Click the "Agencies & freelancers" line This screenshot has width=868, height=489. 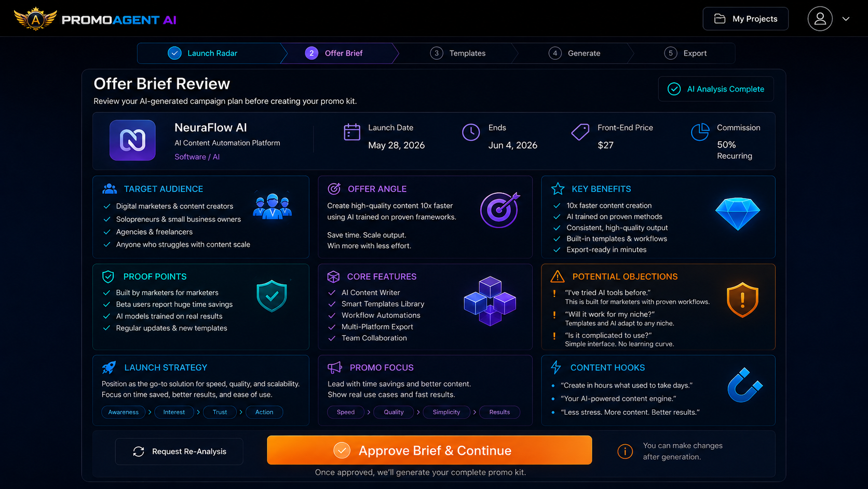coord(154,232)
